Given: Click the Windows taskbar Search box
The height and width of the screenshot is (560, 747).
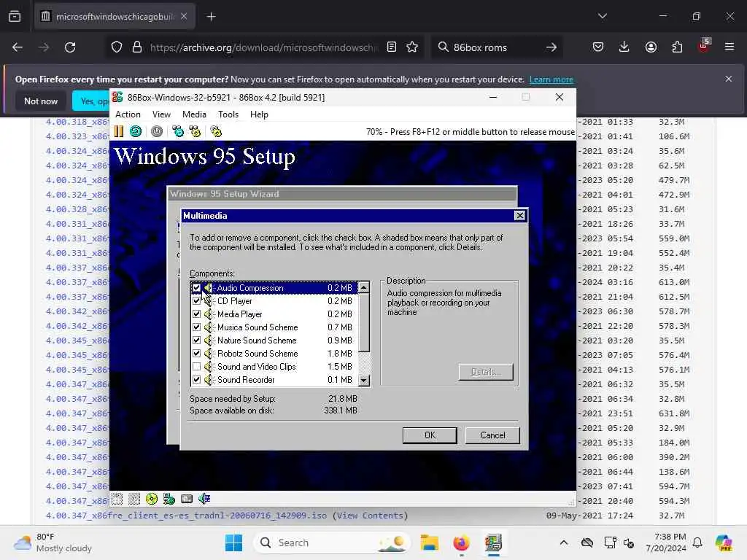Looking at the screenshot, I should pos(333,542).
